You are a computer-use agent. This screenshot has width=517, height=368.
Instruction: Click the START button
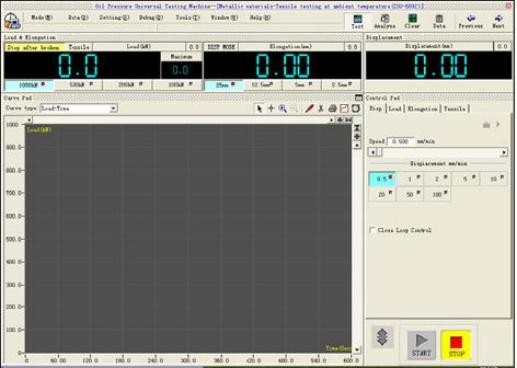click(421, 345)
